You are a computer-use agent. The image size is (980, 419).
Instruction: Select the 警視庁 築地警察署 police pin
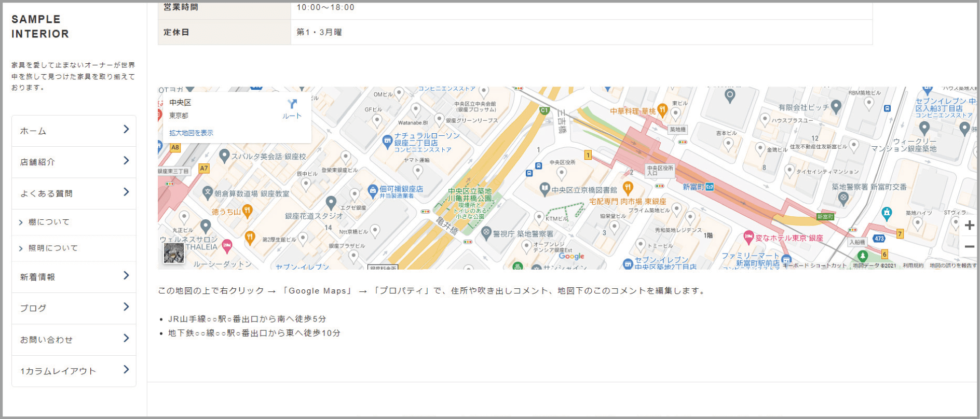point(486,233)
